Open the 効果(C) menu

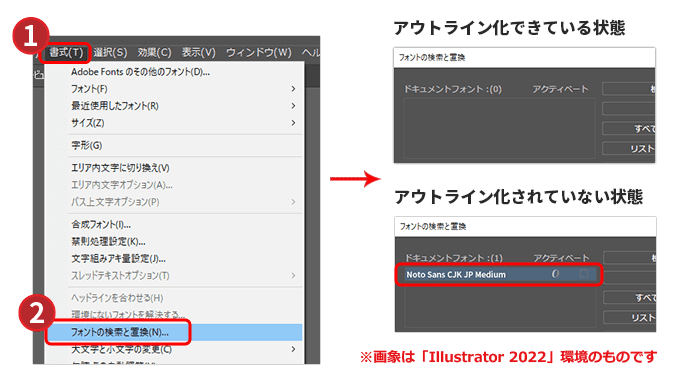click(x=154, y=52)
